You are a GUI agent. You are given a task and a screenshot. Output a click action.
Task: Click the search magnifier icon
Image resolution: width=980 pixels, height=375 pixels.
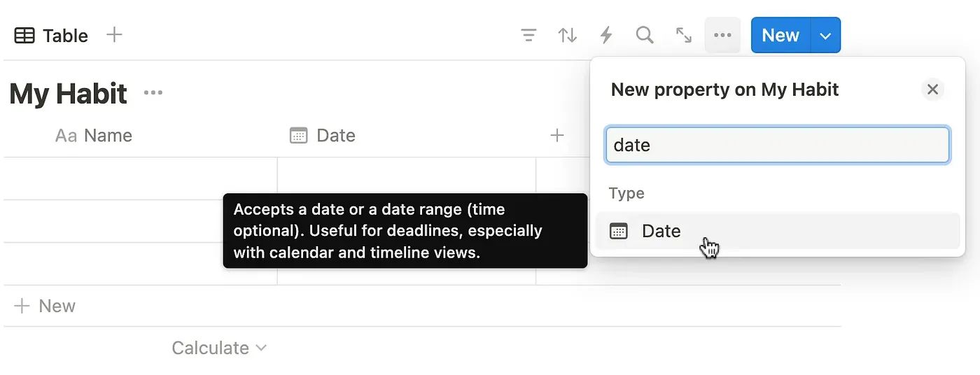645,35
